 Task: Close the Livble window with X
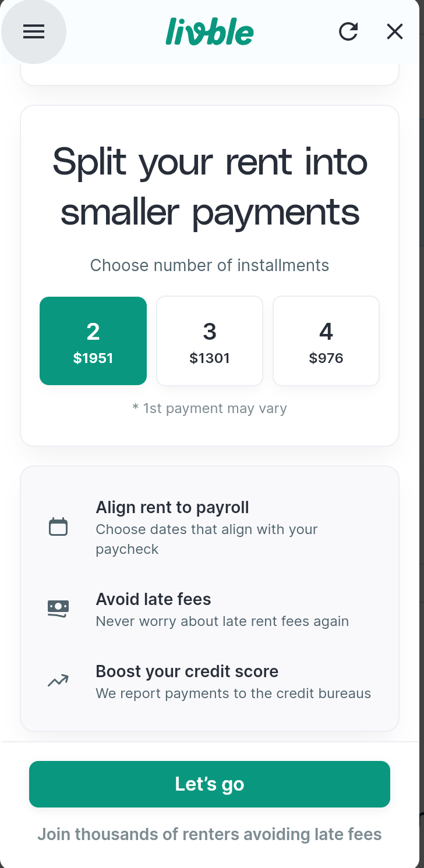click(395, 31)
